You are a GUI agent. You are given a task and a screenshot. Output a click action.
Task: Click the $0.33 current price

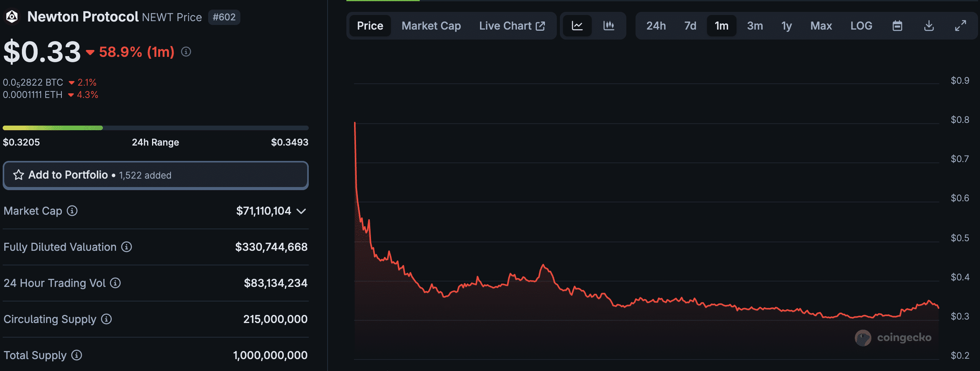(x=42, y=51)
